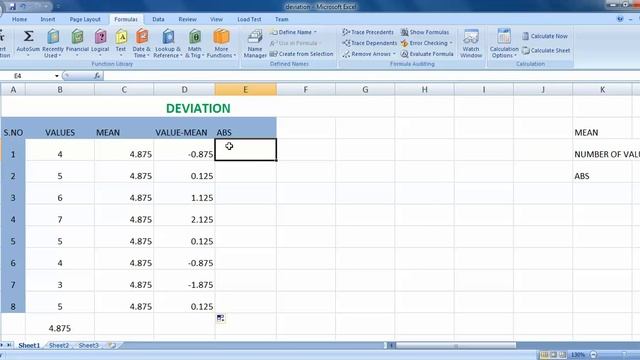This screenshot has height=360, width=640.
Task: Click the Save icon in quick access
Action: pos(12,7)
